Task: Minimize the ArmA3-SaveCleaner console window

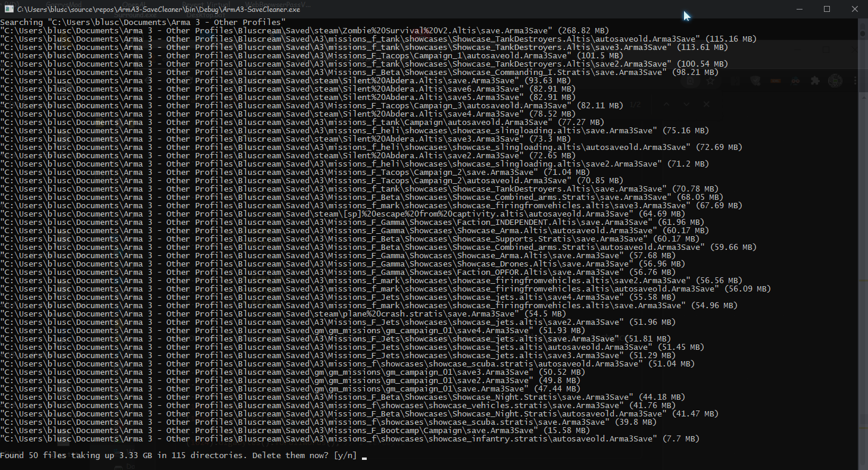Action: pos(800,9)
